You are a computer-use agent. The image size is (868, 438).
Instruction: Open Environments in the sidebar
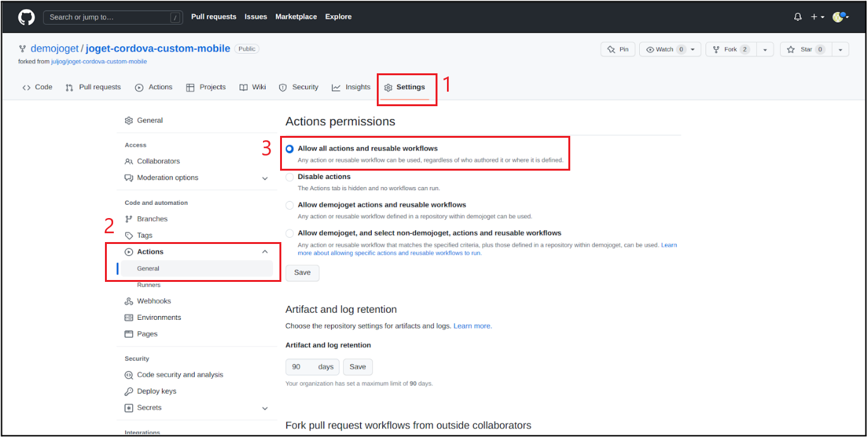point(153,317)
